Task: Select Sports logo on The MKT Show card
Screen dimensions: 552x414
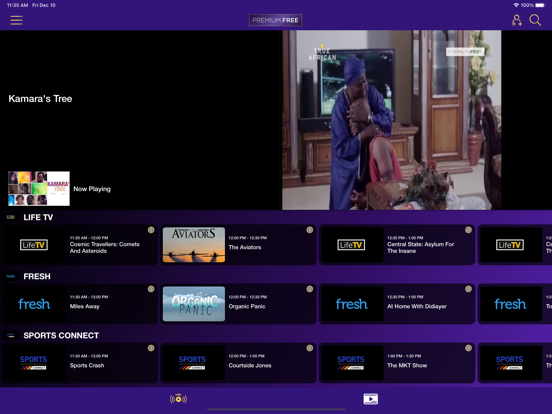Action: point(351,363)
